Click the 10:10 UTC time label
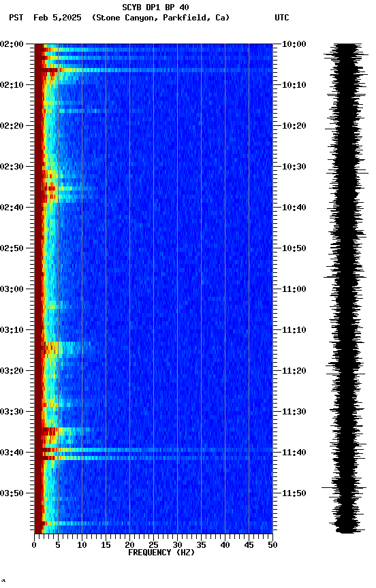This screenshot has height=588, width=376. [294, 85]
